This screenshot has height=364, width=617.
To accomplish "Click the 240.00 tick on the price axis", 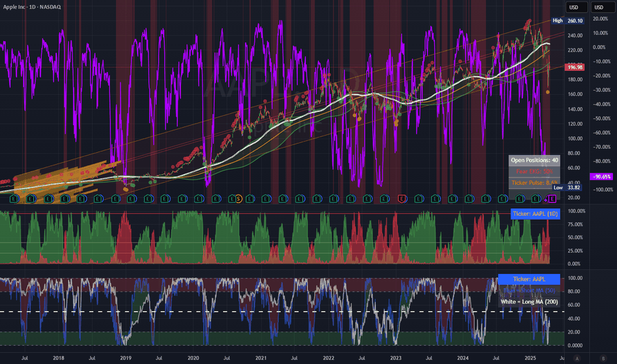I will click(575, 36).
